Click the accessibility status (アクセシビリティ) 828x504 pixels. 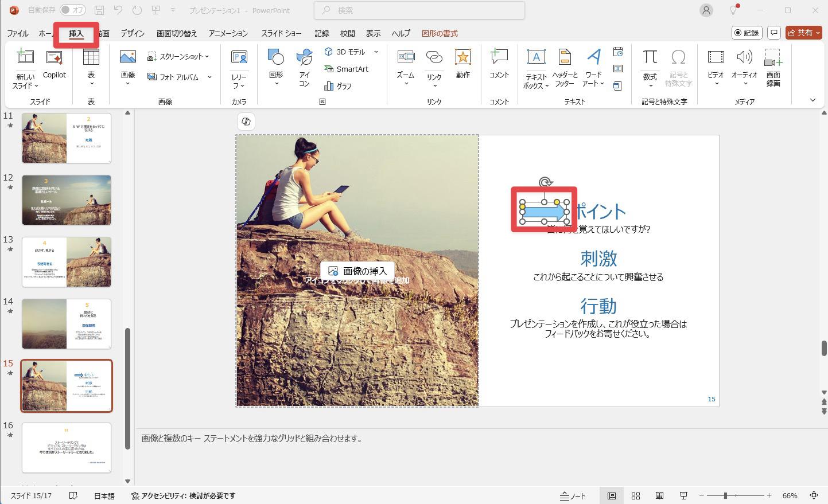183,495
